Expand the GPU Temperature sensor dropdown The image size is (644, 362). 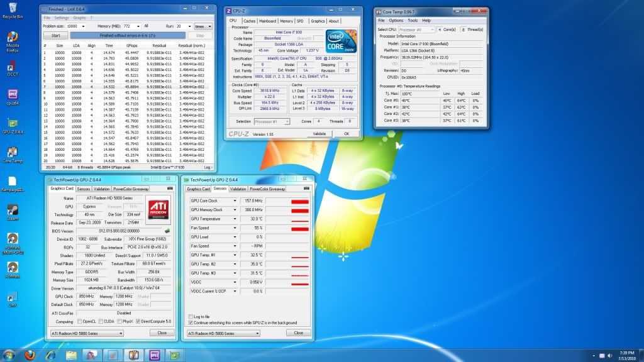(235, 219)
